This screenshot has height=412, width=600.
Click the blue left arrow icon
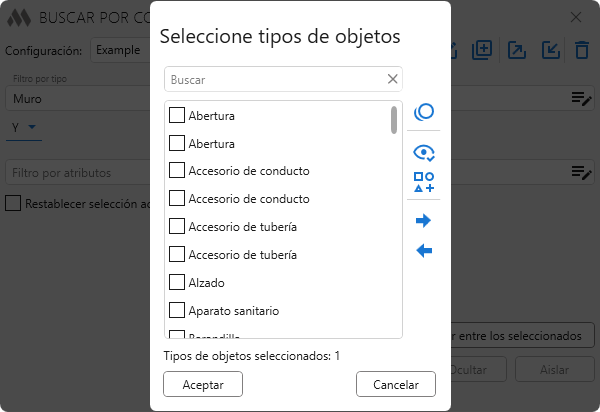coord(424,251)
